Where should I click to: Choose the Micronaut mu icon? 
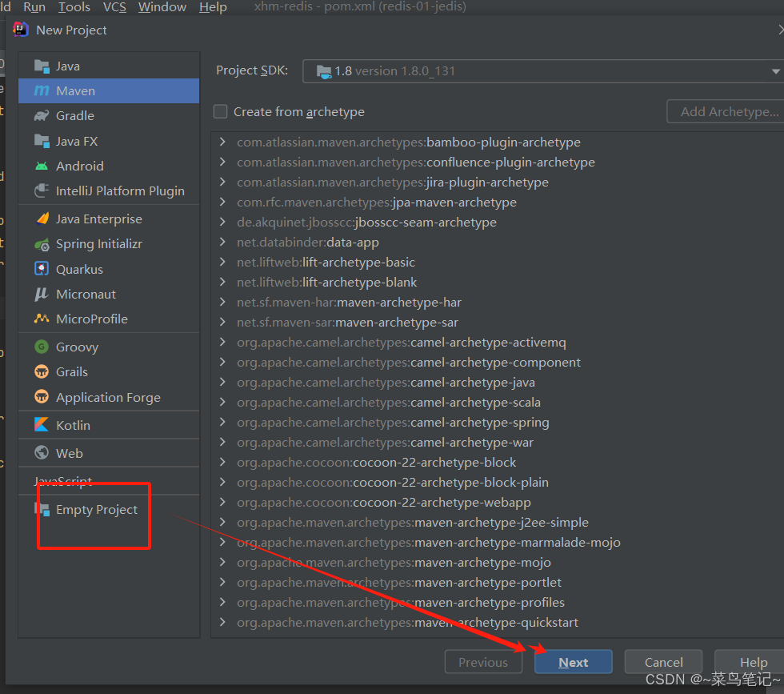pyautogui.click(x=42, y=294)
